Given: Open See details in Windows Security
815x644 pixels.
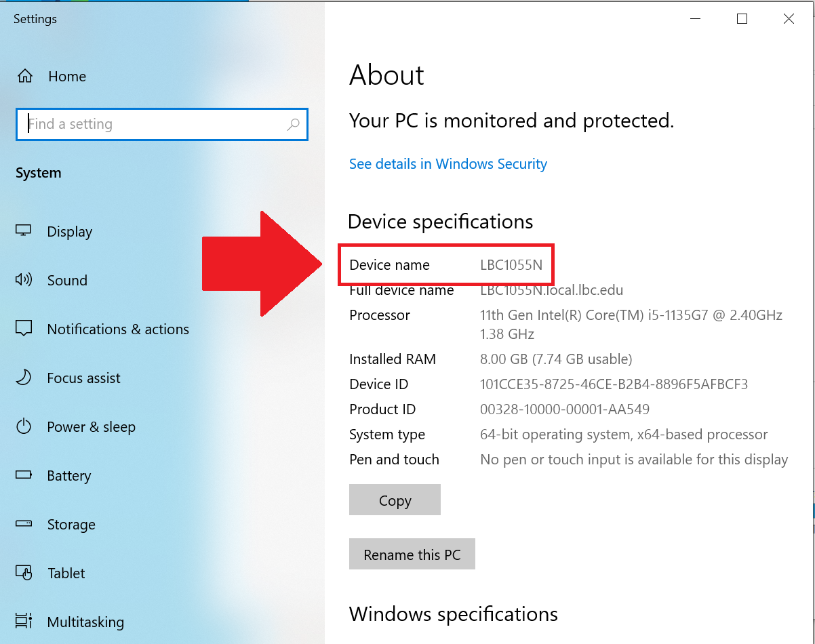Looking at the screenshot, I should point(448,163).
